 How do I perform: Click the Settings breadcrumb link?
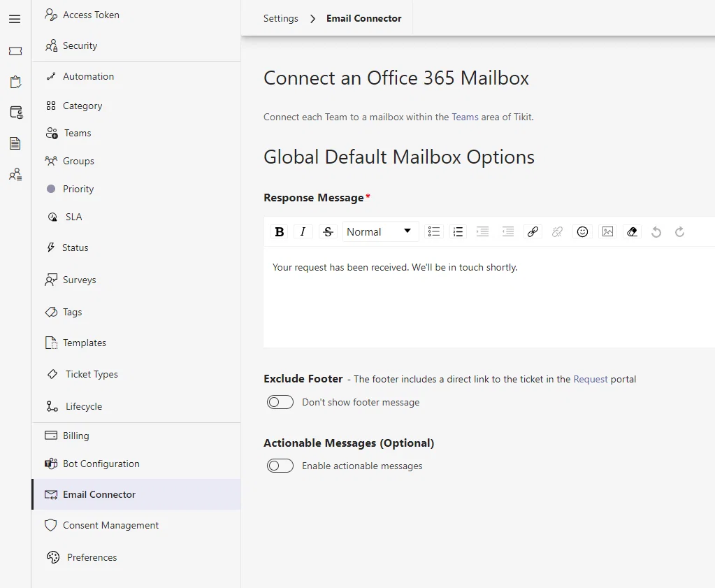tap(280, 18)
